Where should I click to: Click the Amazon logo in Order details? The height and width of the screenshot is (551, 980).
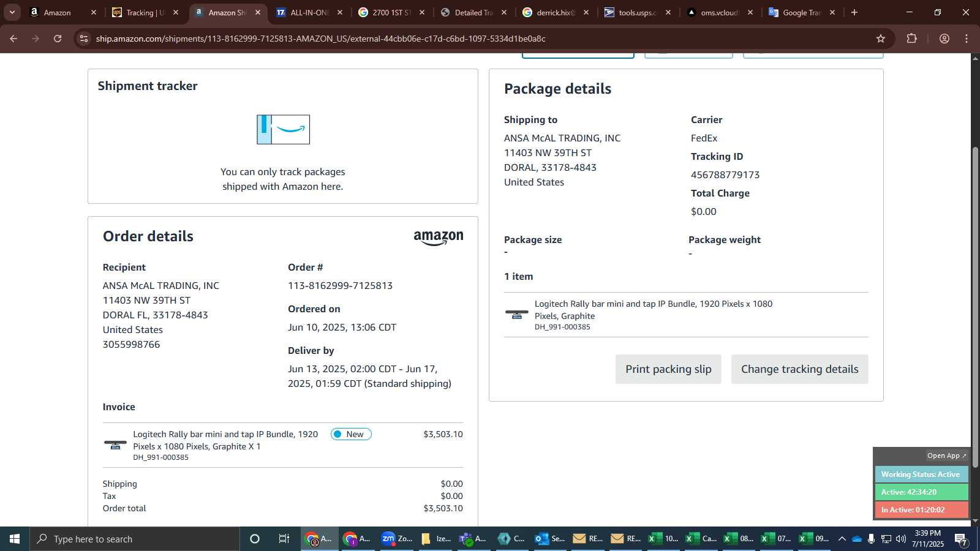pyautogui.click(x=439, y=238)
